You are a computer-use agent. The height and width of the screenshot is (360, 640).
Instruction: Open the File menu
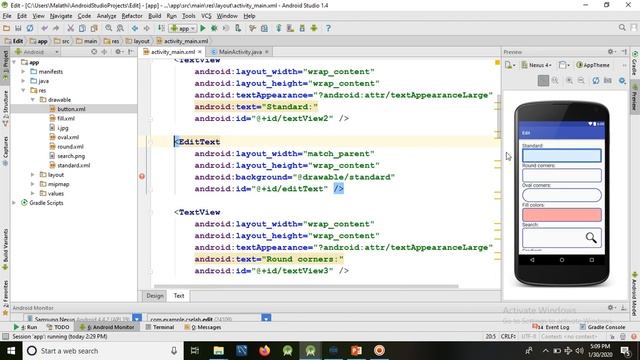coord(7,16)
